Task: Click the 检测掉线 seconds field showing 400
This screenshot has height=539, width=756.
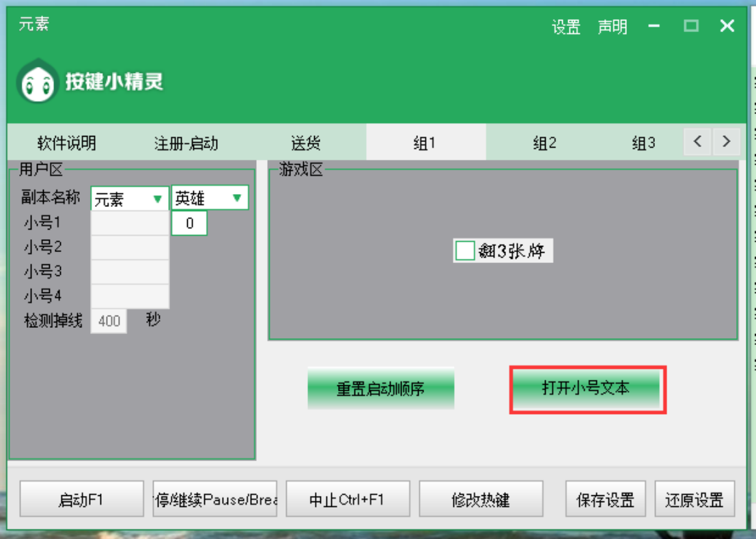Action: [109, 321]
